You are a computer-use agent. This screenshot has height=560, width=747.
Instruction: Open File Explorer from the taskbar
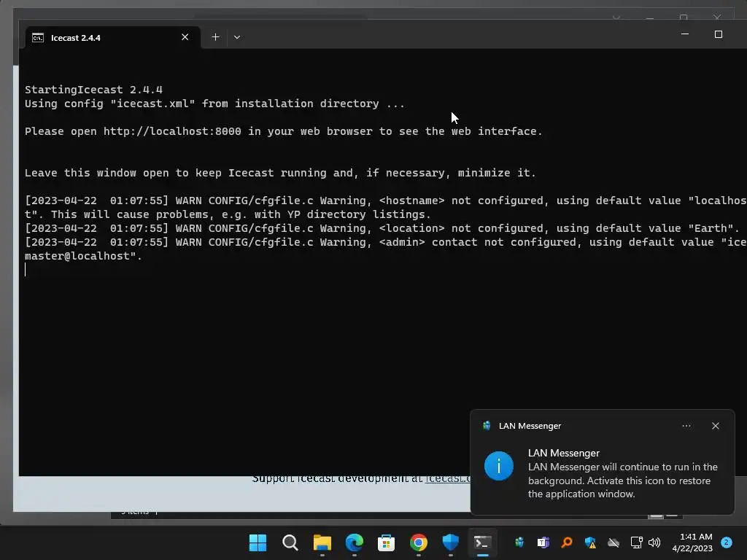pos(322,542)
